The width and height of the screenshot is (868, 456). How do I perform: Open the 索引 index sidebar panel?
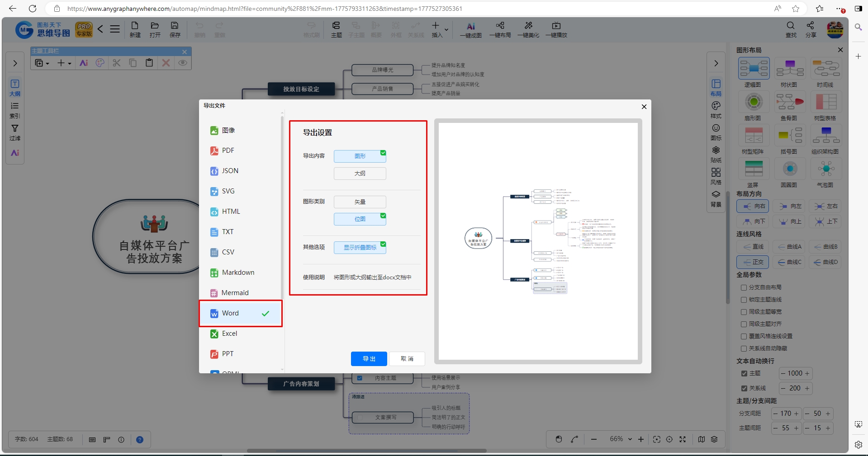15,110
